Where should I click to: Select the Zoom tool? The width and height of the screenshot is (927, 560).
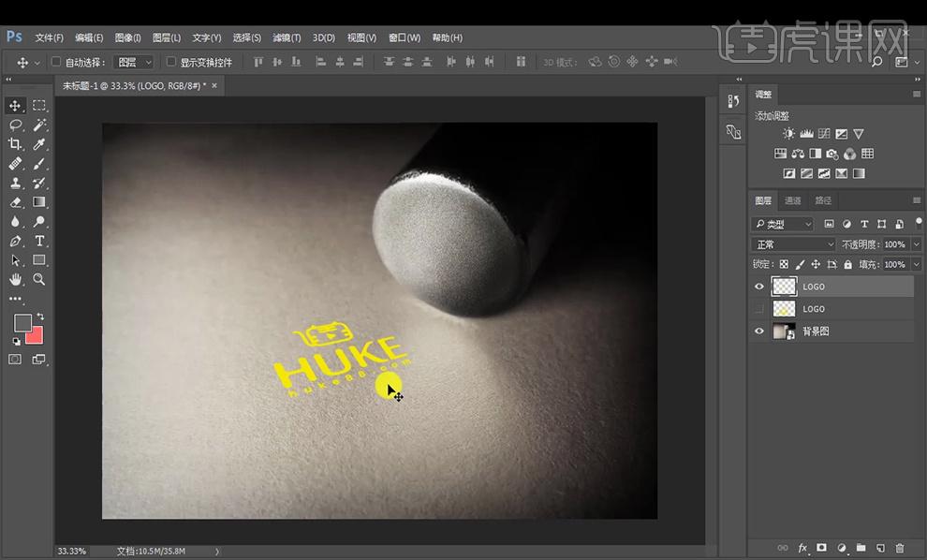39,279
